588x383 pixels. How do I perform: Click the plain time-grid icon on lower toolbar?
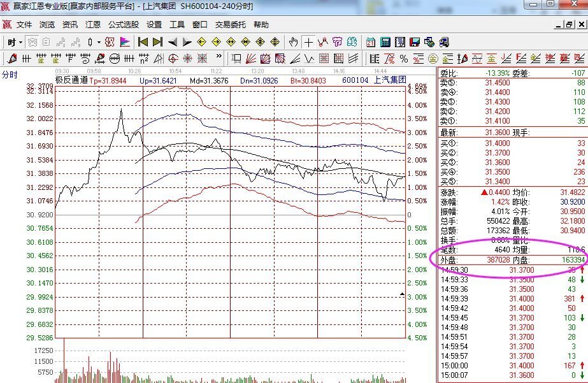[26, 59]
